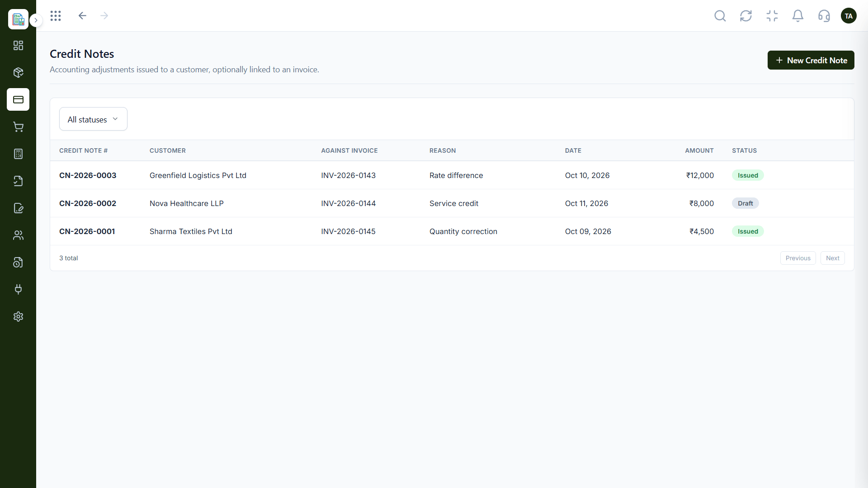Open the box/products icon in sidebar

(x=18, y=72)
